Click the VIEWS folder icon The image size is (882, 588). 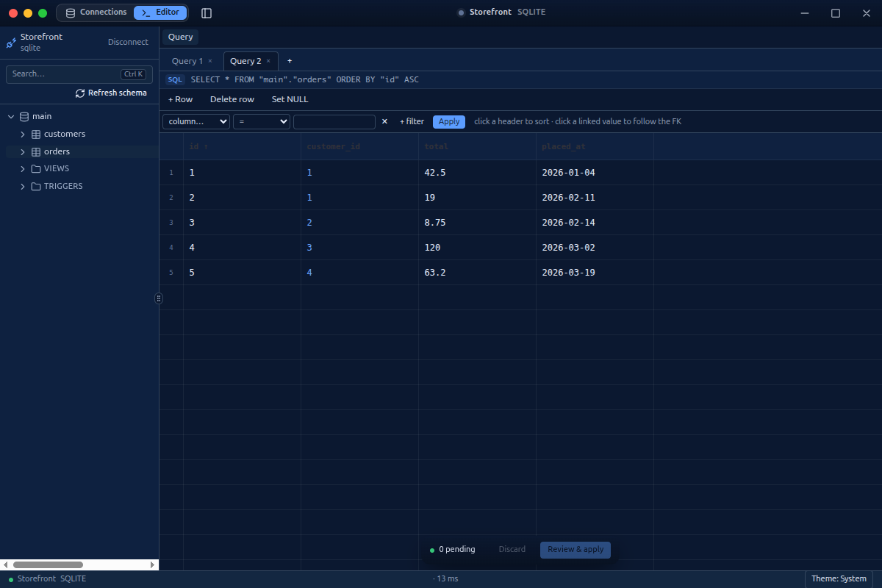pos(36,169)
